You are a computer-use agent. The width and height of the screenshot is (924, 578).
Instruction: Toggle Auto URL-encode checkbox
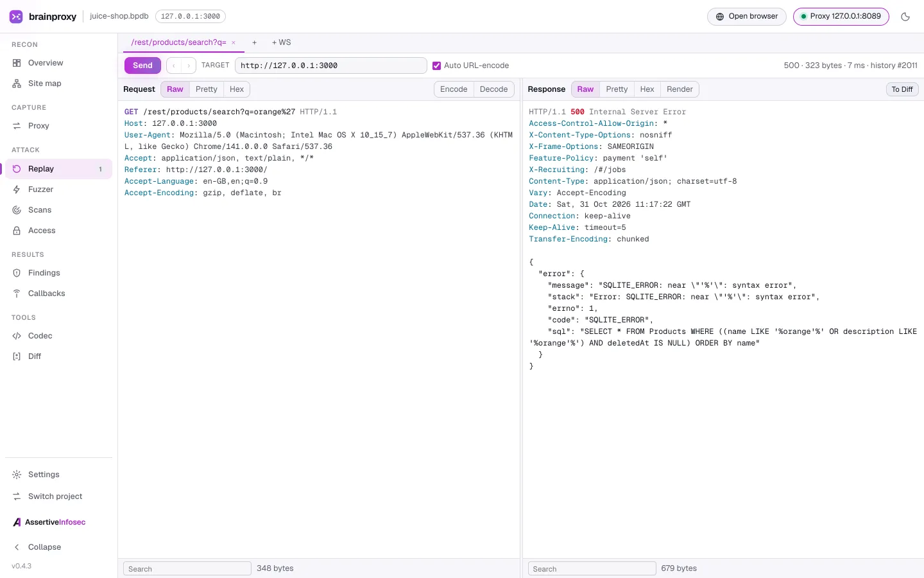[x=437, y=66]
